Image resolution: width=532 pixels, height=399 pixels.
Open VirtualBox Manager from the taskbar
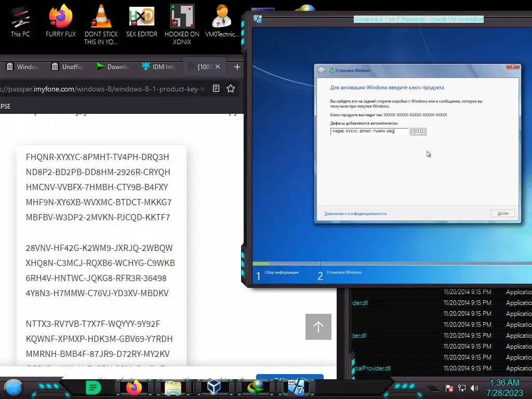[x=214, y=387]
